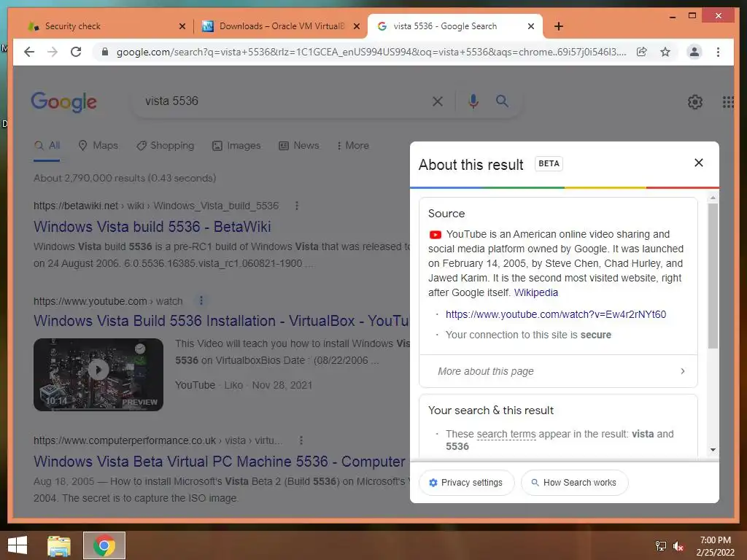Image resolution: width=747 pixels, height=560 pixels.
Task: Click the Google logo
Action: tap(64, 102)
